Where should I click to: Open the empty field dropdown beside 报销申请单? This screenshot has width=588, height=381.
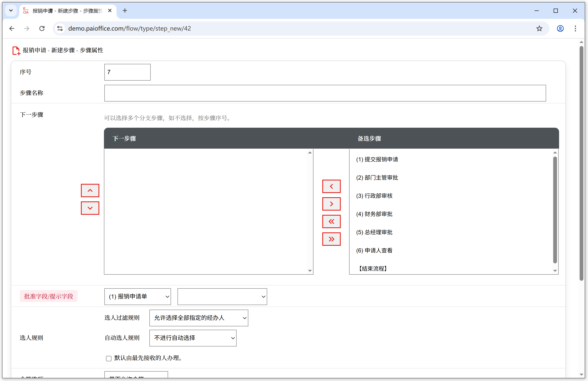[222, 296]
